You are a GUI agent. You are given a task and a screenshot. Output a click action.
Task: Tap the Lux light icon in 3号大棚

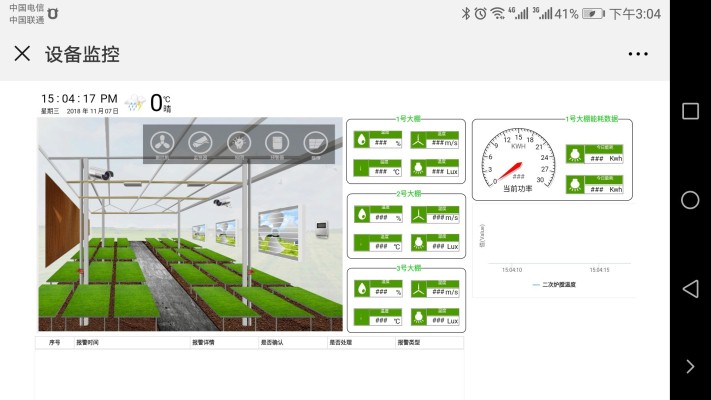[x=418, y=318]
